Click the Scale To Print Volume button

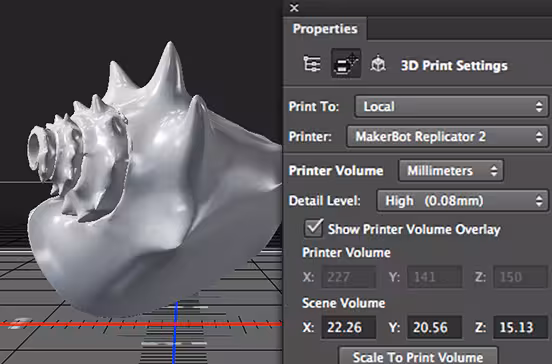418,356
